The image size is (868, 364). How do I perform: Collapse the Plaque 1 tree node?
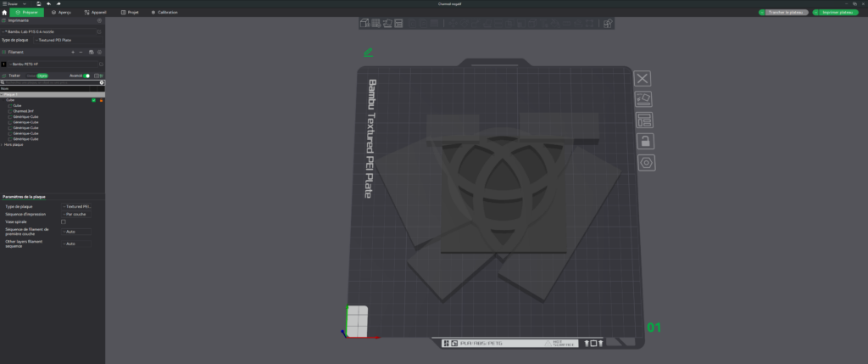tap(3, 95)
